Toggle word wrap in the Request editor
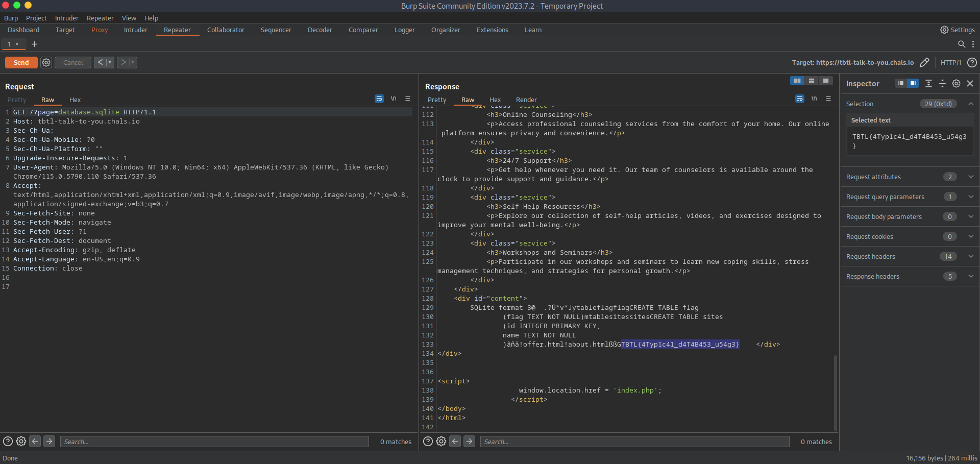Viewport: 980px width, 464px height. tap(379, 99)
